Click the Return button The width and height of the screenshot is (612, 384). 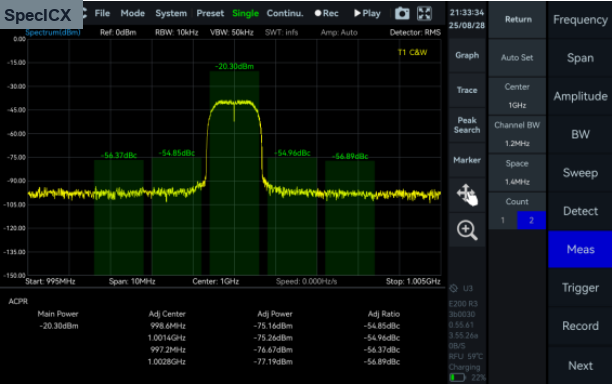pos(518,20)
